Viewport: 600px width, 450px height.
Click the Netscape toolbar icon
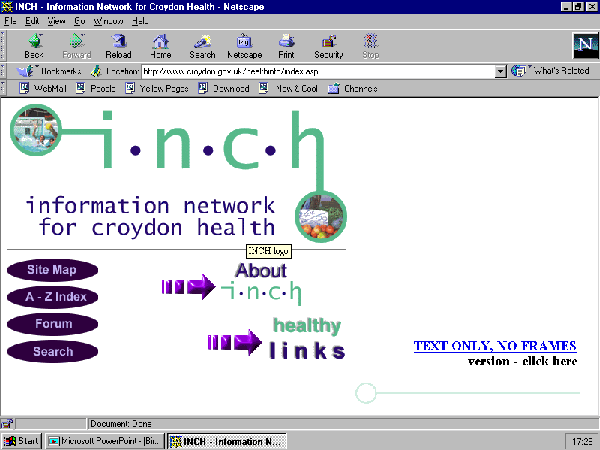coord(243,46)
